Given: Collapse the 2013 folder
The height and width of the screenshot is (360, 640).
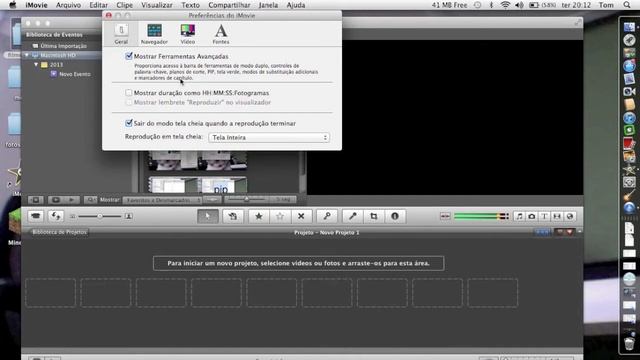Looking at the screenshot, I should (x=36, y=64).
